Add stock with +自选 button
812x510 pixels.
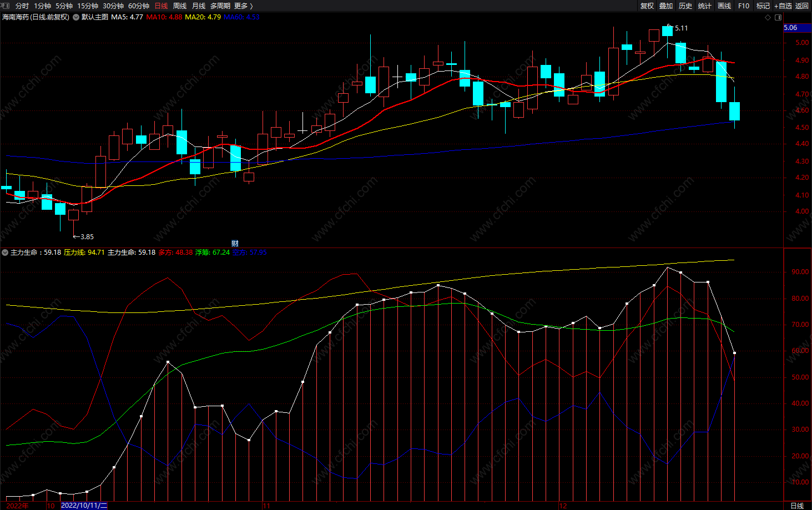[783, 6]
